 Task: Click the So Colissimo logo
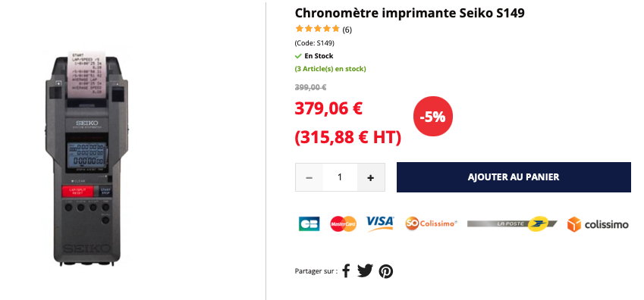click(x=432, y=223)
